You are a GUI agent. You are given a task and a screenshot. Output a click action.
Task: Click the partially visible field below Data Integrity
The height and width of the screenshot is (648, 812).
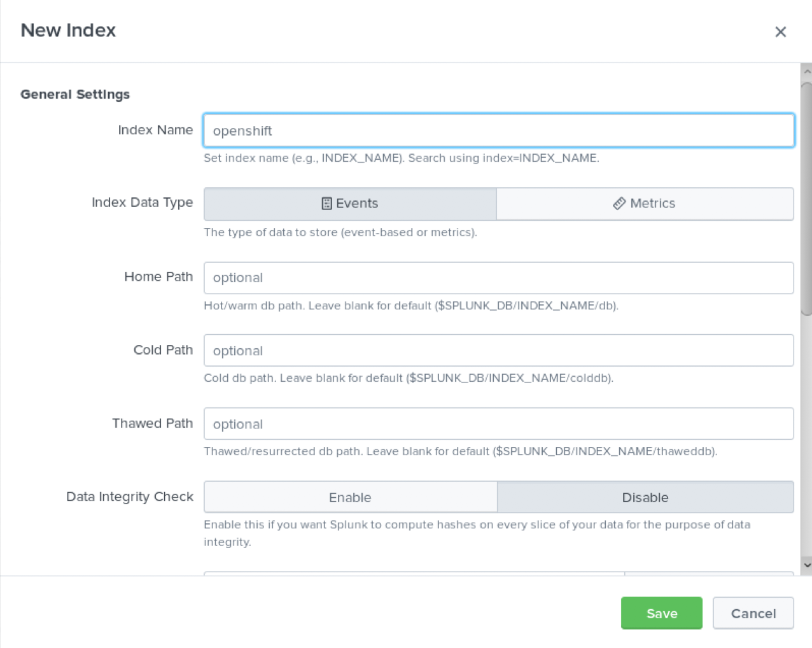(x=414, y=573)
